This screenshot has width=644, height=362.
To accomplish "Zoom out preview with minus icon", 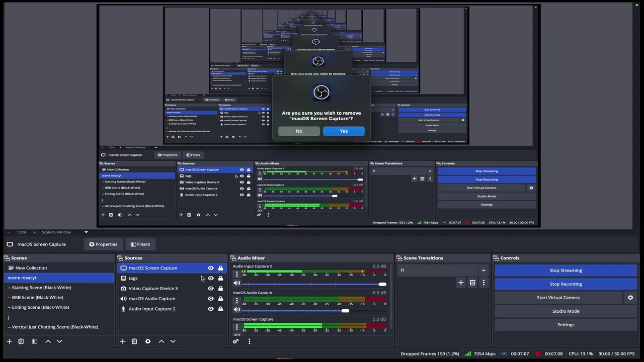I will click(x=9, y=232).
